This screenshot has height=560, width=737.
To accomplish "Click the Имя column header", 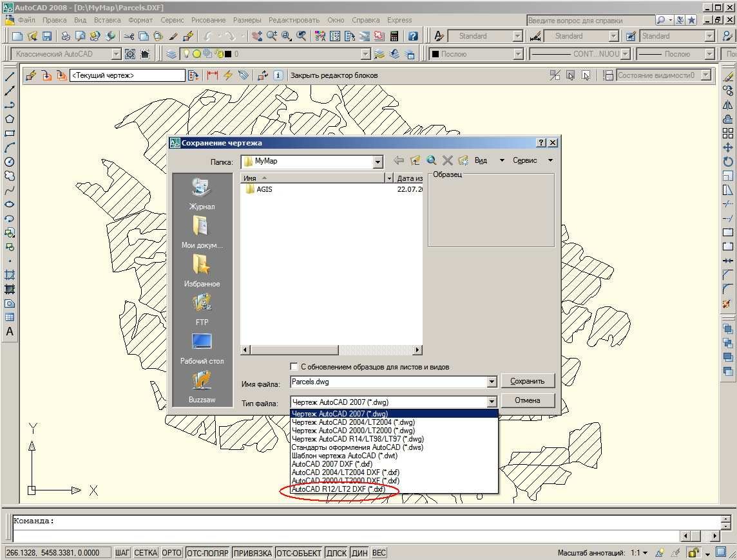I will [x=312, y=178].
